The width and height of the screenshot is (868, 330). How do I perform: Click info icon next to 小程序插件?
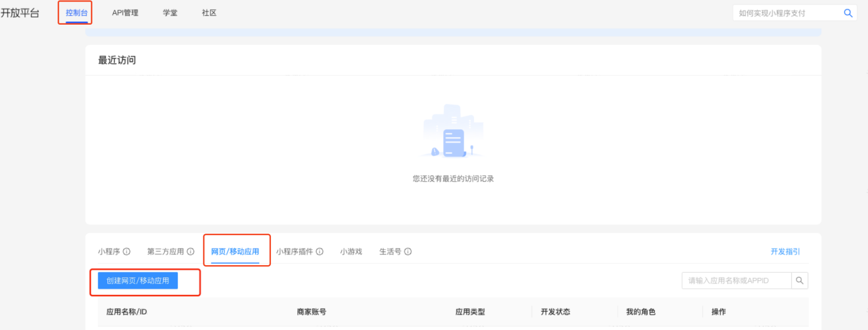320,252
